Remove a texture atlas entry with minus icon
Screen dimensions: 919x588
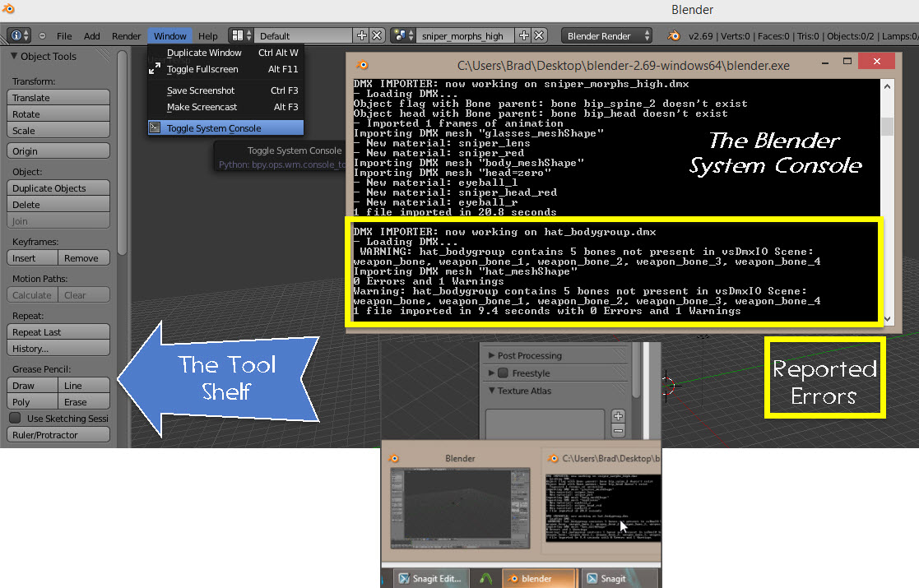click(618, 431)
